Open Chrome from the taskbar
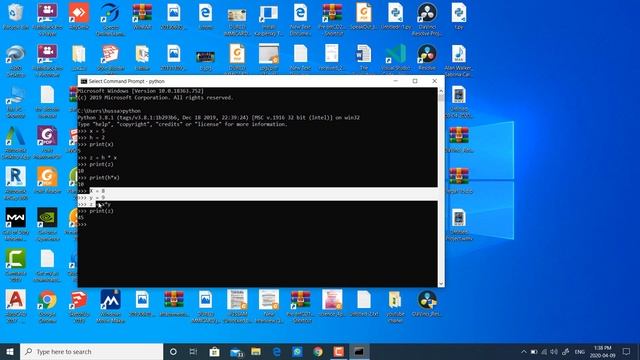 point(318,351)
